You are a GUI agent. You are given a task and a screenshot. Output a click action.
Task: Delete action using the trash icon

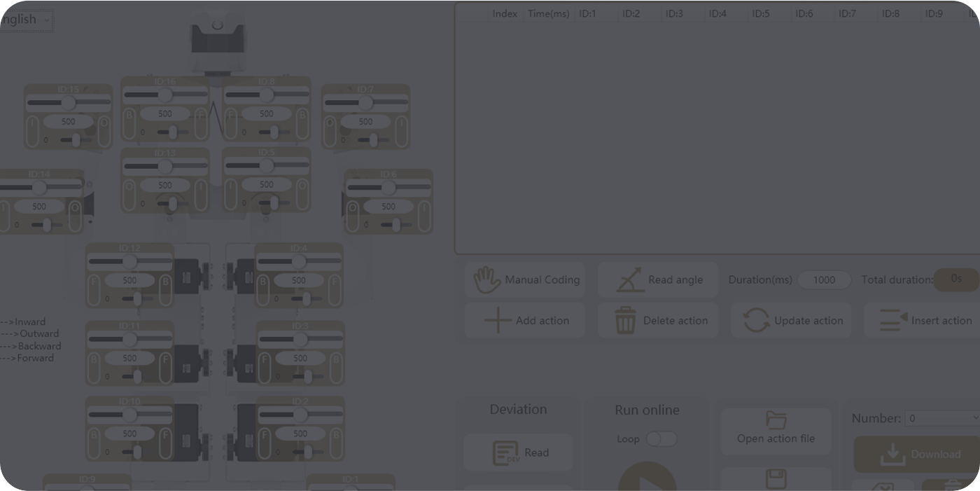(658, 321)
